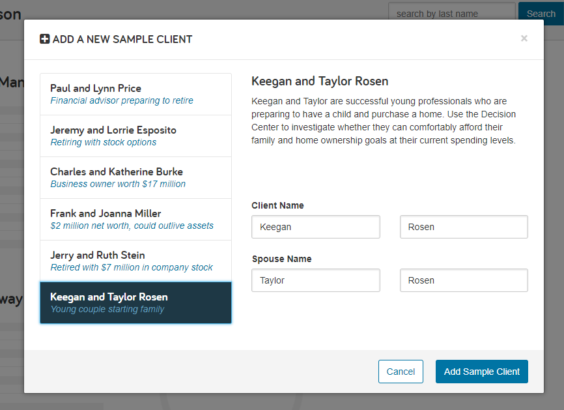Click the 'Client Name' label

point(278,205)
